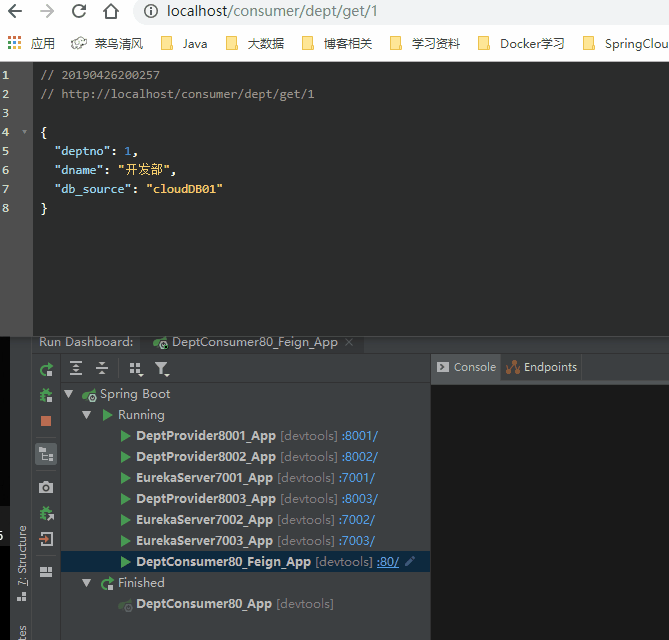Screen dimensions: 669x640
Task: Open the :7001/ port link
Action: (x=357, y=478)
